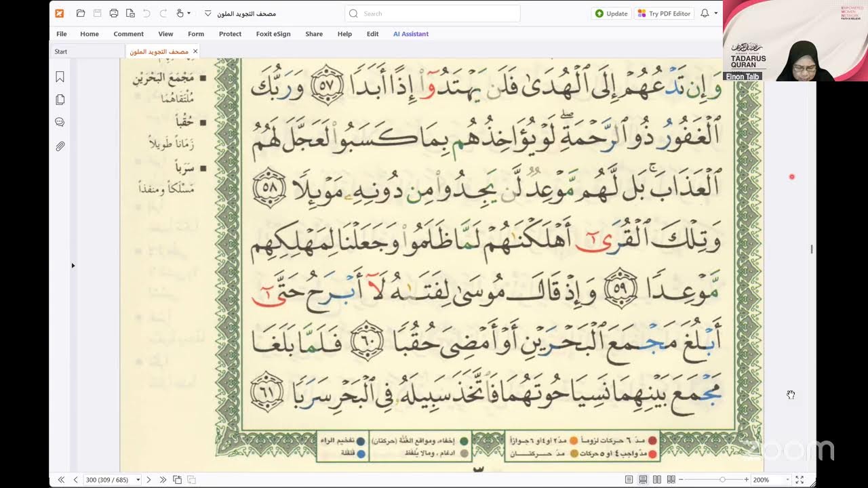
Task: Switch to single page view mode
Action: [x=629, y=480]
